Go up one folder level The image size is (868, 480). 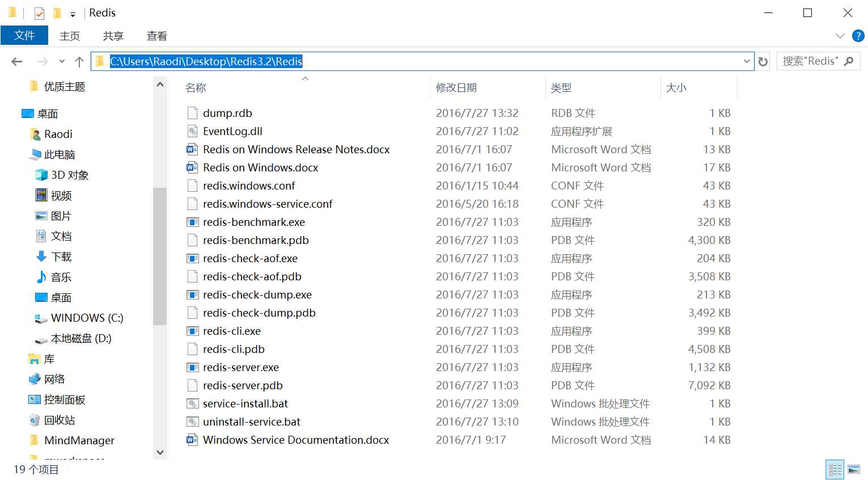[79, 61]
